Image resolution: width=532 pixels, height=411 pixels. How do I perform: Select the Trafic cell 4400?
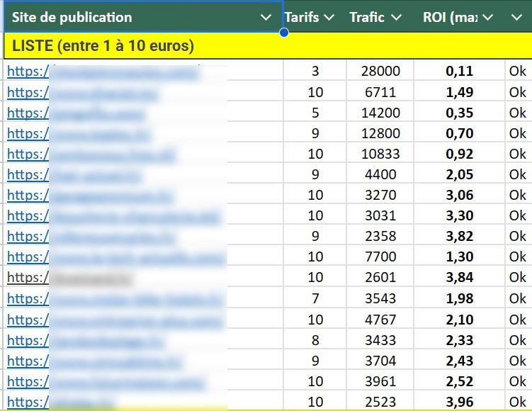pyautogui.click(x=380, y=174)
